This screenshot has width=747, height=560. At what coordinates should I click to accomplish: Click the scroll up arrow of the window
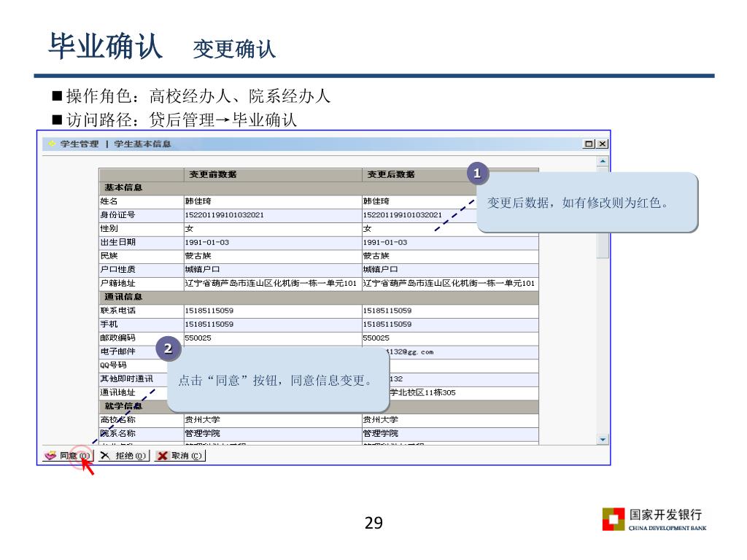[x=603, y=161]
